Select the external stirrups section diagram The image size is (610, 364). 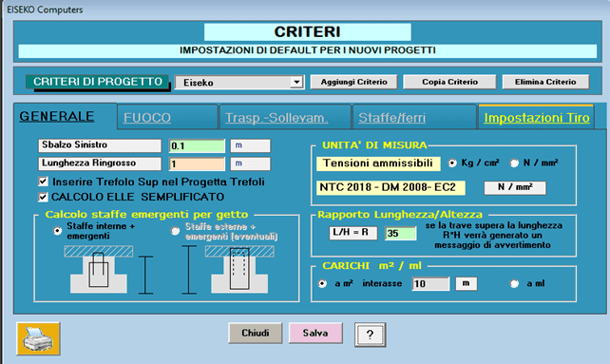(239, 270)
